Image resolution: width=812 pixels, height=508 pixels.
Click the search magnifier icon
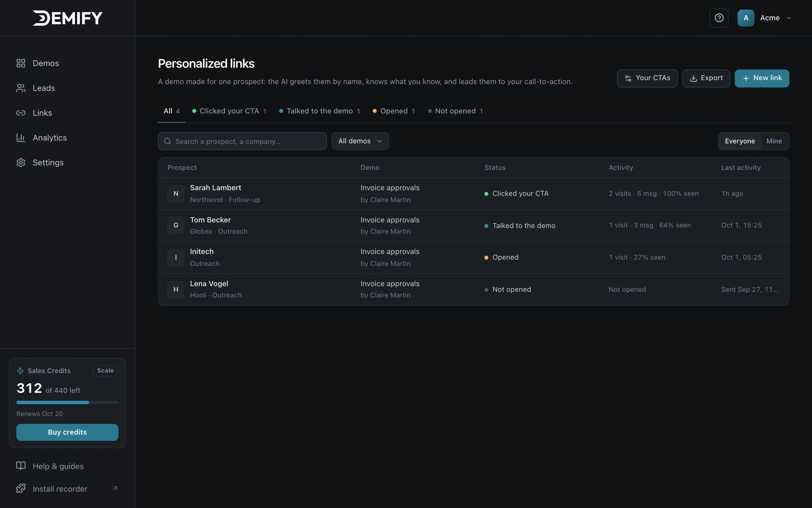click(x=167, y=141)
